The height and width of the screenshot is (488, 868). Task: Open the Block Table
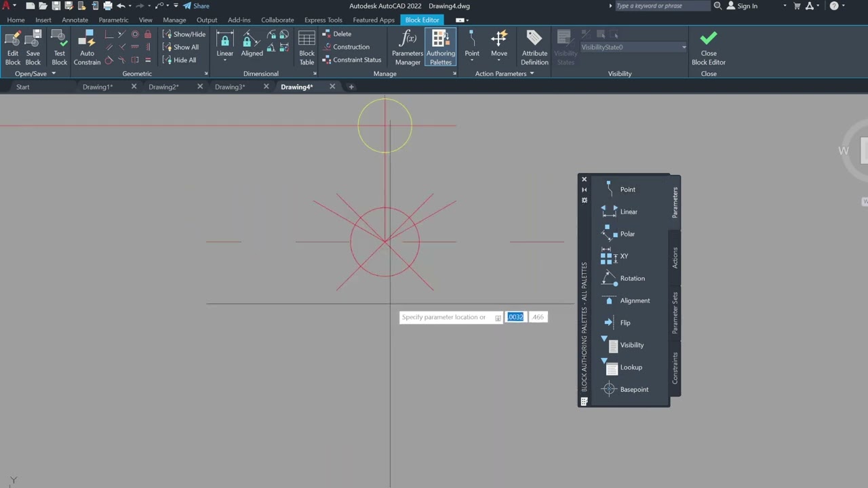tap(307, 47)
